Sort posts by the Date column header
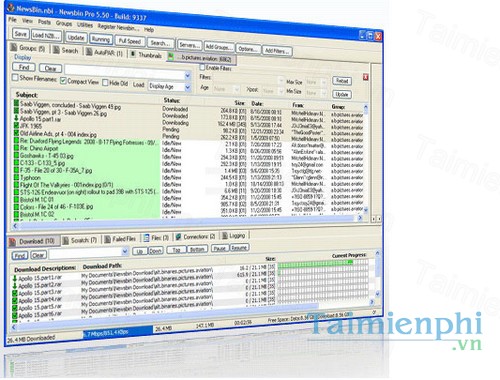This screenshot has height=380, width=500. click(x=257, y=104)
